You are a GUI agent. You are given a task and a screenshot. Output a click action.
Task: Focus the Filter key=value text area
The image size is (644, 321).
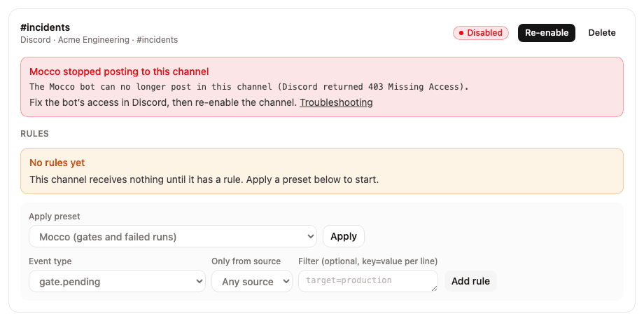(368, 281)
